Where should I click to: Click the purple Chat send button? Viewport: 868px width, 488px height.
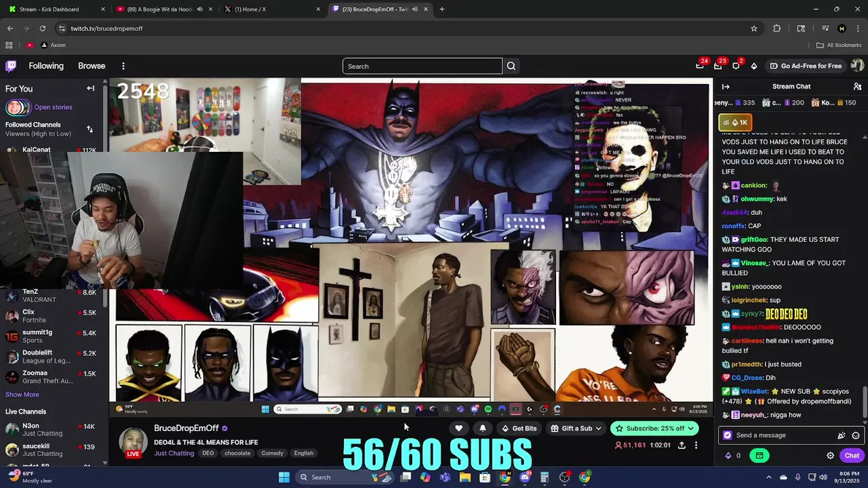click(852, 455)
